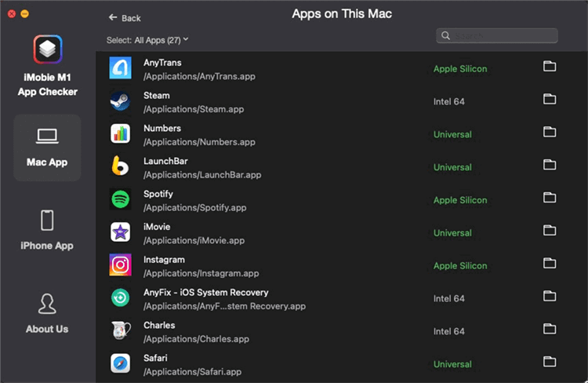Click the AnyFix - iOS System Recovery name
588x383 pixels.
click(206, 293)
